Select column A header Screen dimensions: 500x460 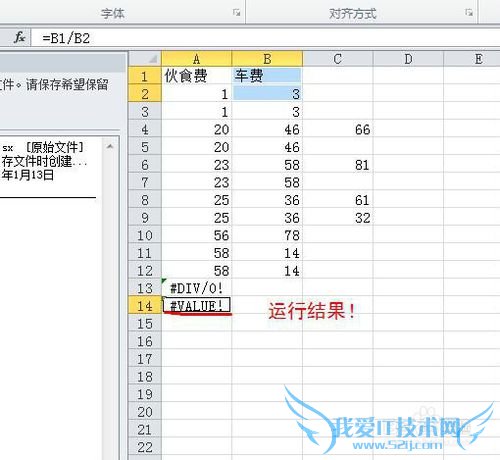196,59
